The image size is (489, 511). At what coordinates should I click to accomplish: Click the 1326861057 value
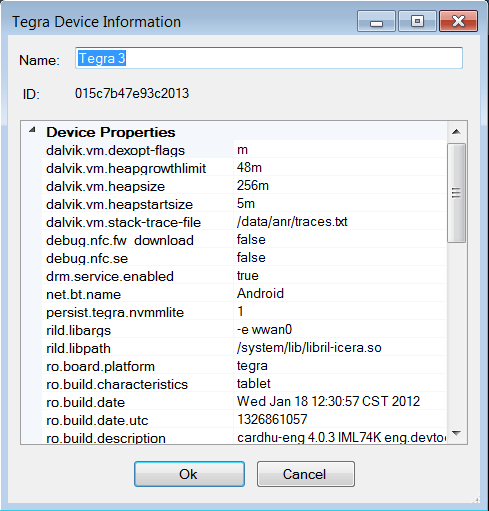tap(272, 419)
